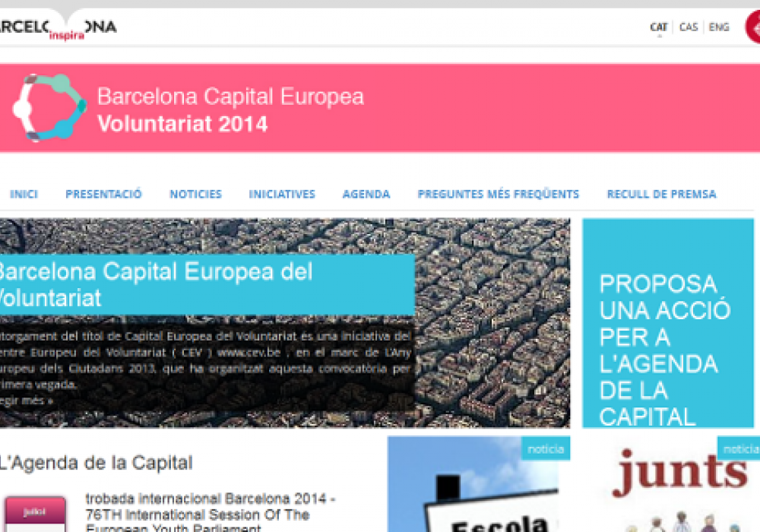Open the INICI menu item

pyautogui.click(x=24, y=195)
